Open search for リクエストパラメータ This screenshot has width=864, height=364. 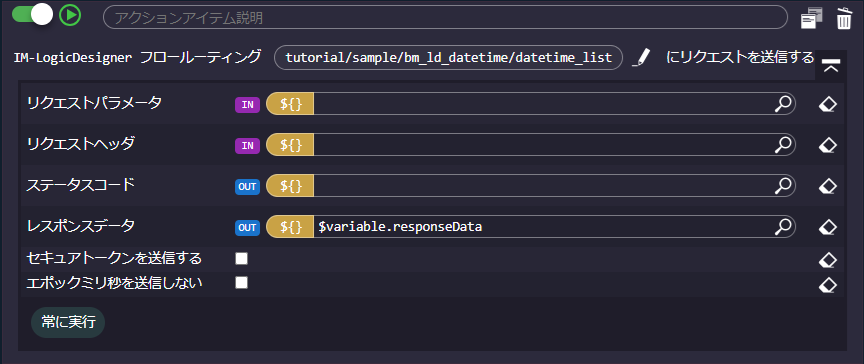(x=783, y=104)
